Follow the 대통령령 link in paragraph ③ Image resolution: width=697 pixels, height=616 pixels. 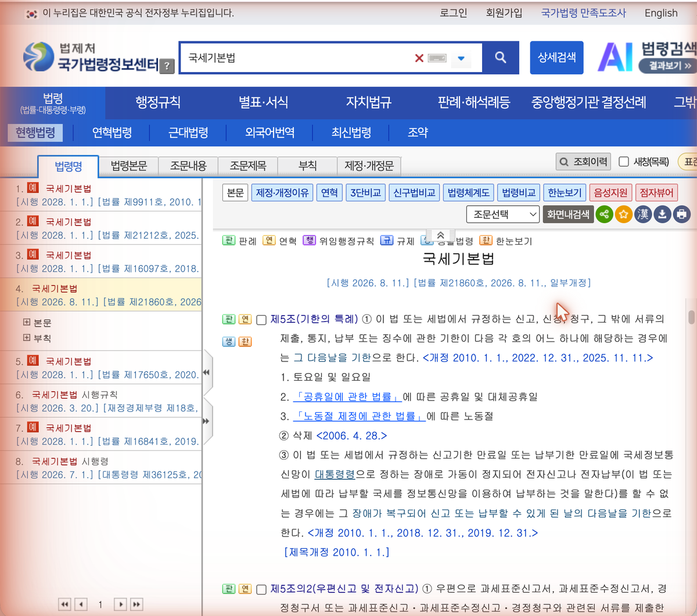[x=335, y=474]
